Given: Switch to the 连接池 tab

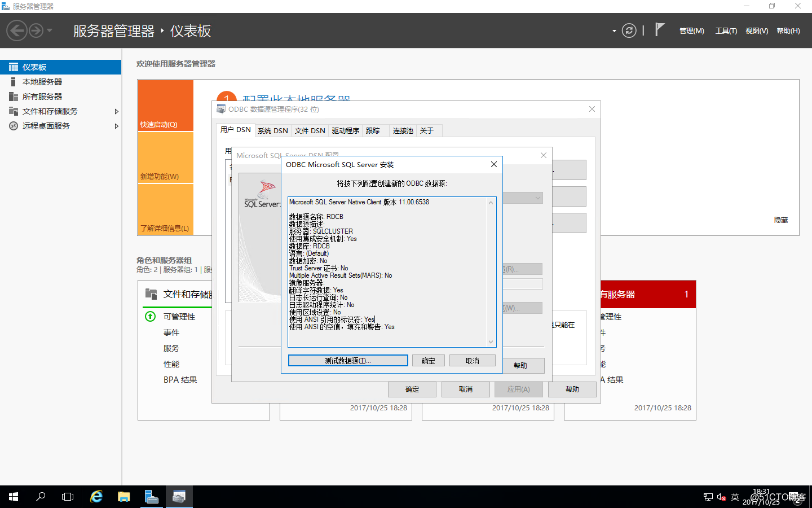Looking at the screenshot, I should coord(403,130).
